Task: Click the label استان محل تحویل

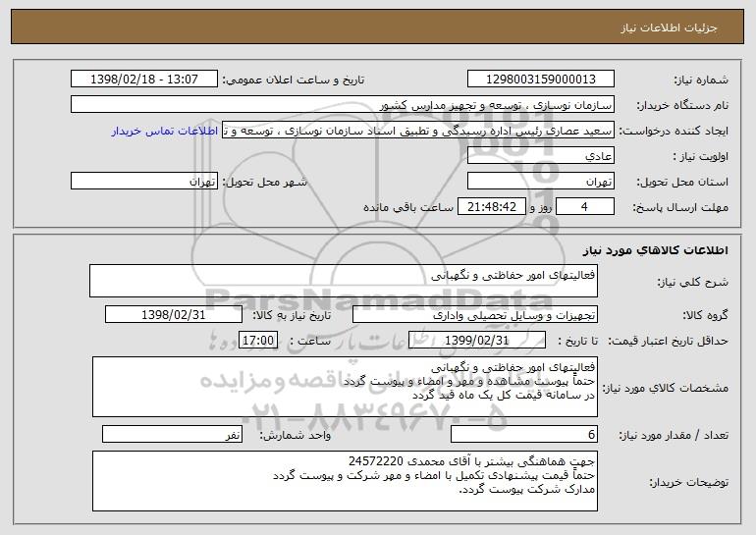Action: click(x=682, y=182)
